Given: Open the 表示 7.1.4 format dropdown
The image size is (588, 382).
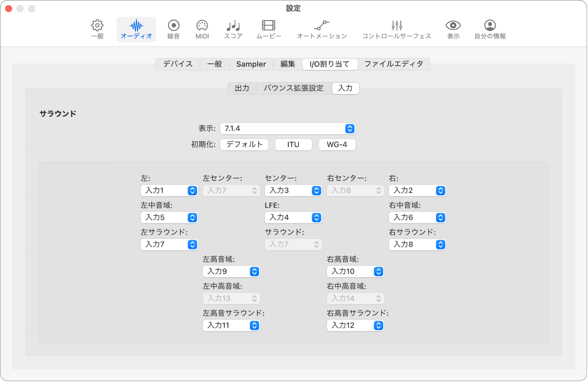Looking at the screenshot, I should [x=288, y=129].
